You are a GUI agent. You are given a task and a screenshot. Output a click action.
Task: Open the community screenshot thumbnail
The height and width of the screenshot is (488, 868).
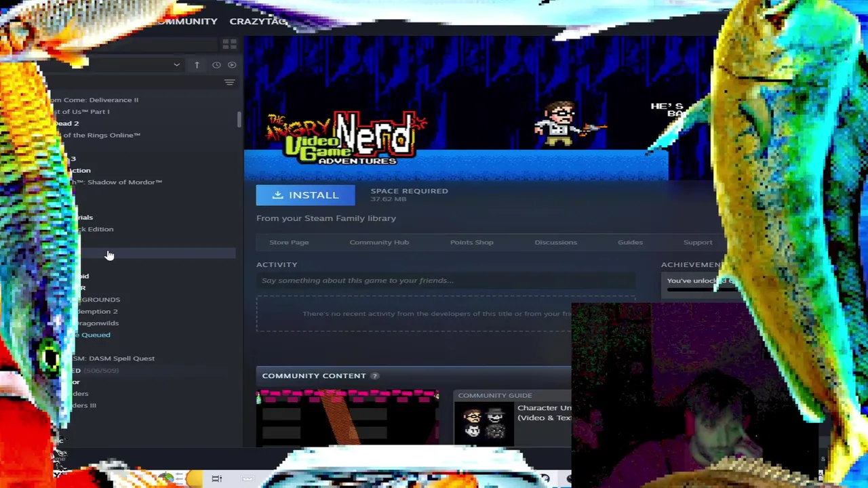[x=347, y=418]
